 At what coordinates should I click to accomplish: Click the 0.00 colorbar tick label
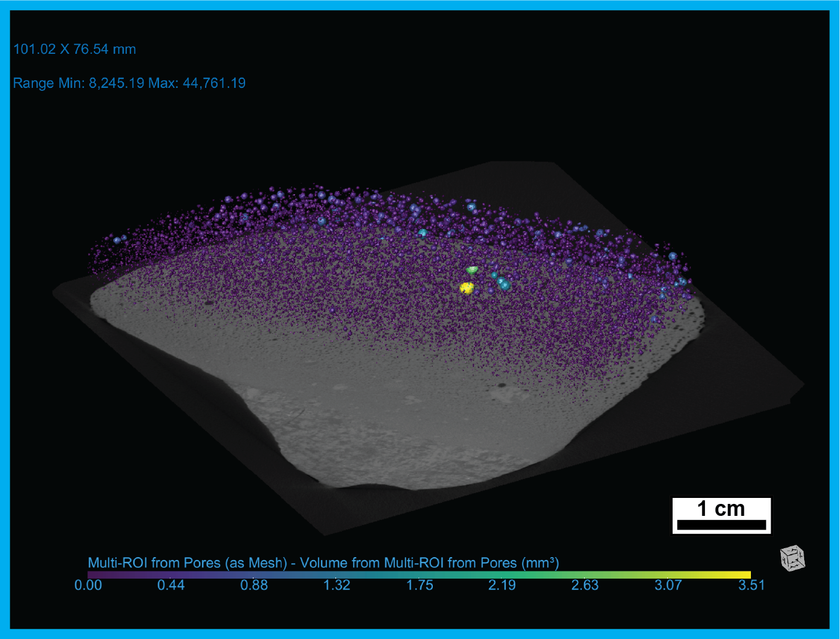point(88,585)
